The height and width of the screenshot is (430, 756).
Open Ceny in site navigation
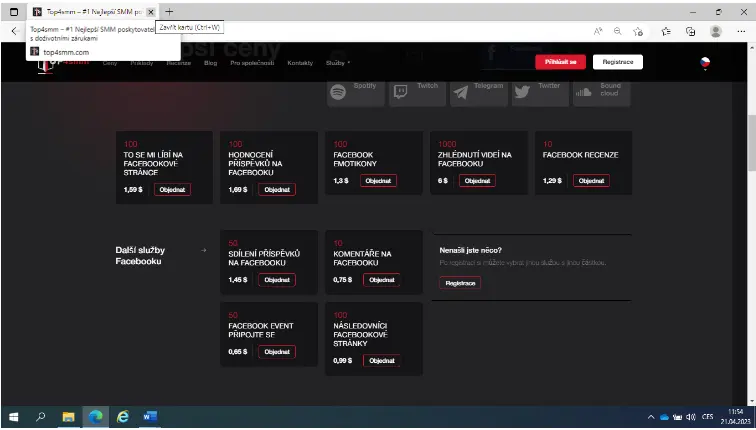110,63
